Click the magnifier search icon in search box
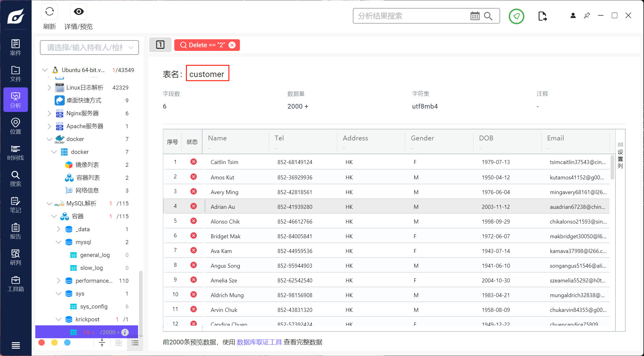644x356 pixels. coord(488,16)
